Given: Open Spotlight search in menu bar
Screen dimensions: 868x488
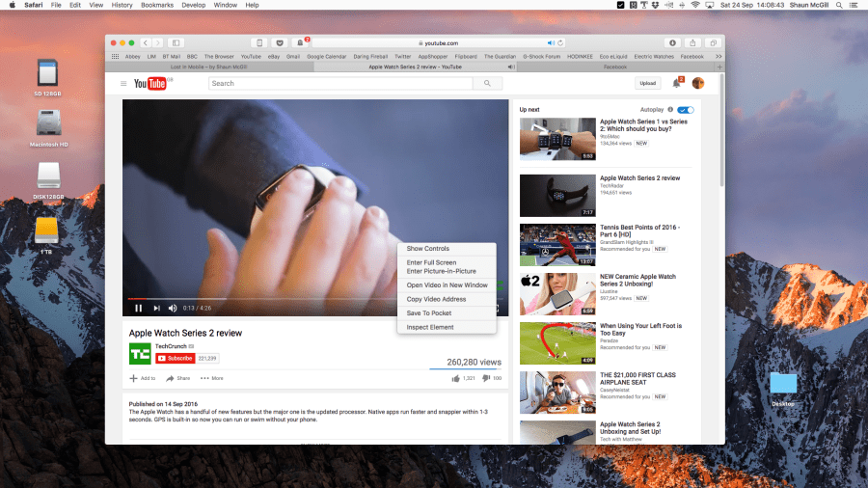Looking at the screenshot, I should pos(839,5).
